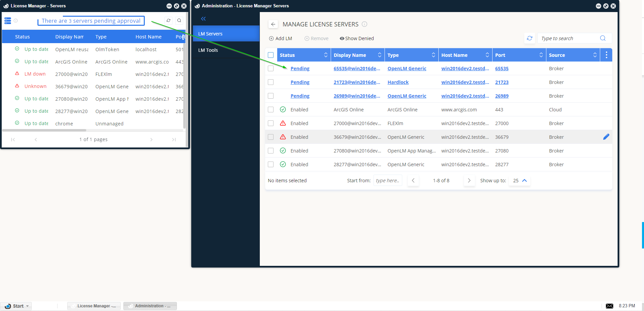Open the Hardlock type link
This screenshot has height=311, width=644.
click(398, 82)
